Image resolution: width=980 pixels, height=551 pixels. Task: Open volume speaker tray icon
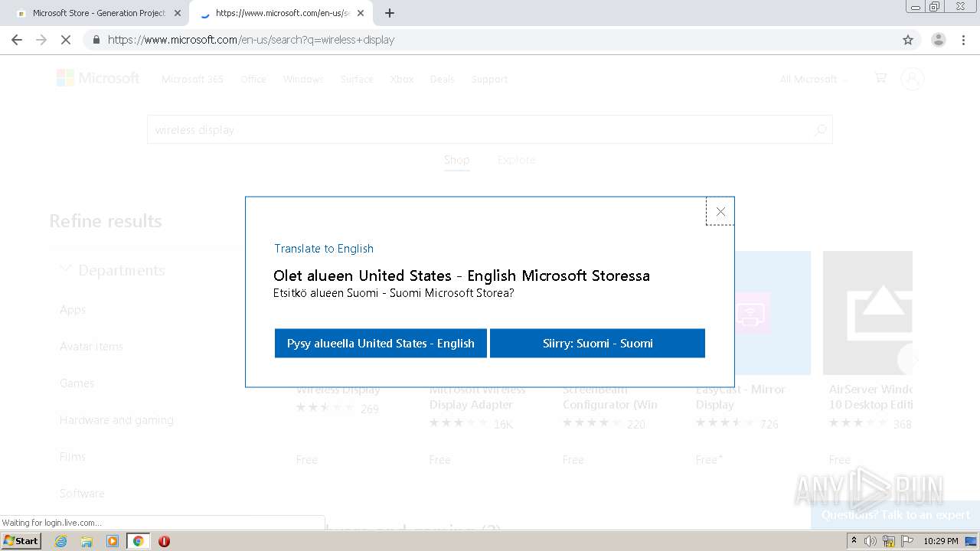[871, 541]
